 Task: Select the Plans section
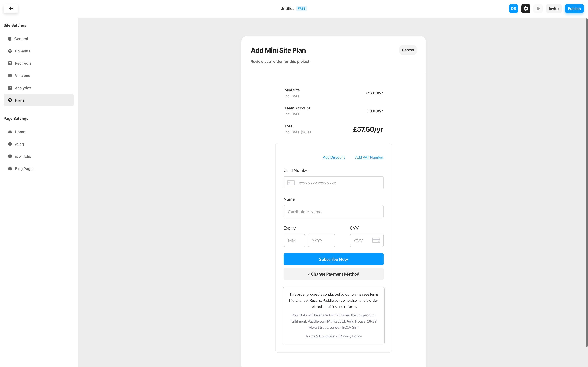(x=19, y=100)
